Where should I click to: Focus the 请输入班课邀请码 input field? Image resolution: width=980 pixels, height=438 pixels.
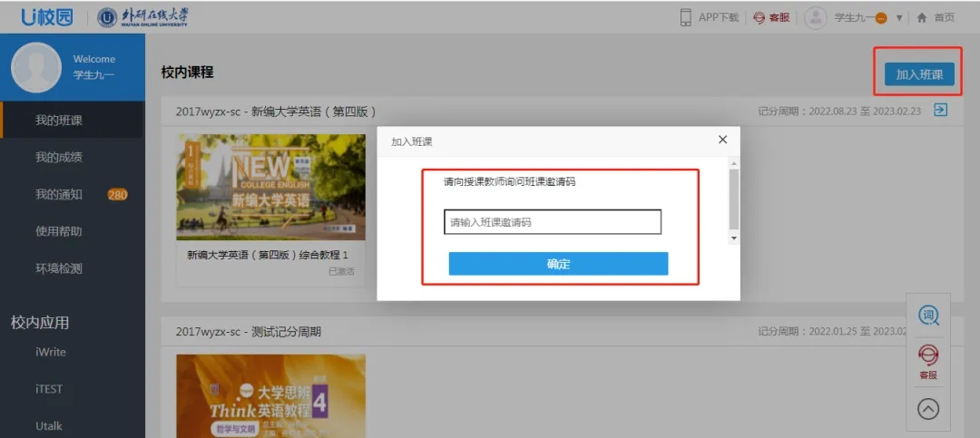click(553, 222)
